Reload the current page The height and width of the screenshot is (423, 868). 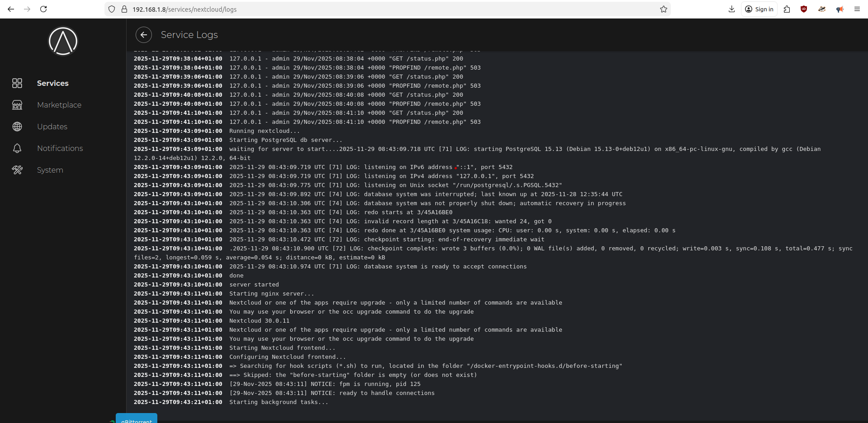click(x=43, y=9)
